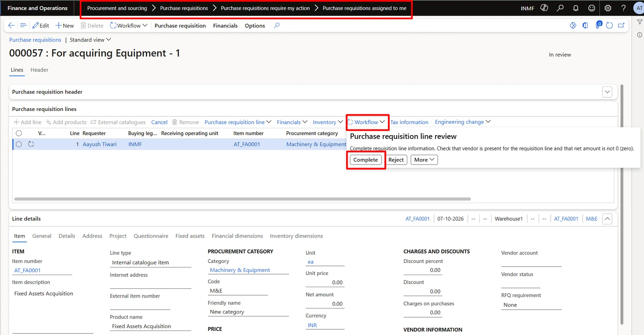
Task: Select line 1 row radio circle
Action: (19, 144)
